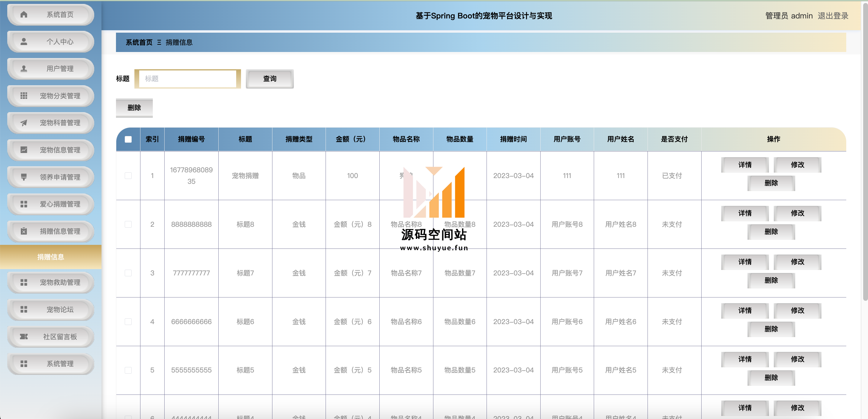The width and height of the screenshot is (868, 419).
Task: Select the 捐赠信息 submenu item
Action: [x=50, y=257]
